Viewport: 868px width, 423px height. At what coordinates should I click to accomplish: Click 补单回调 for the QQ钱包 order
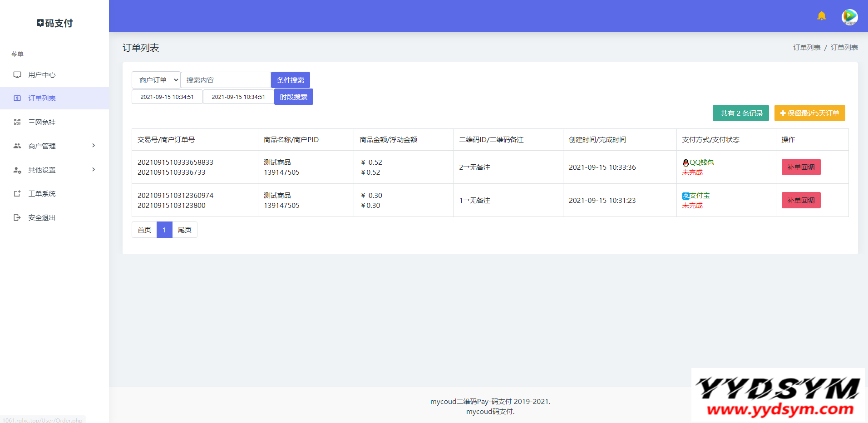(x=801, y=167)
